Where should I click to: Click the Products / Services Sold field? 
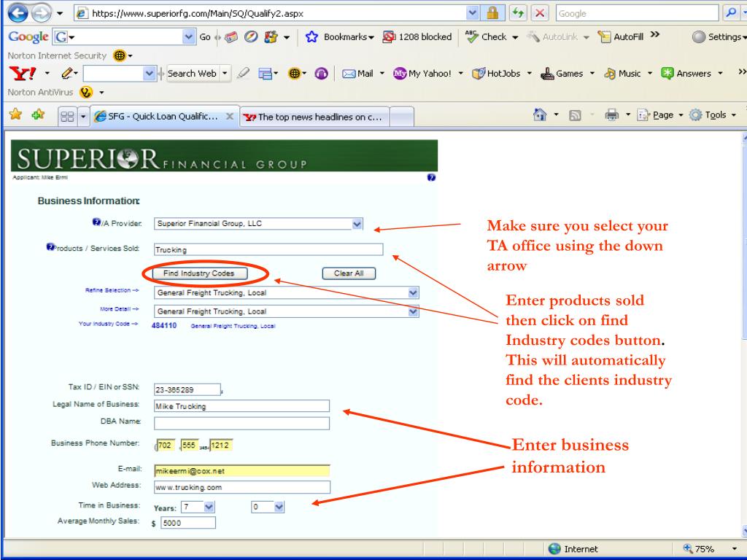pos(268,249)
